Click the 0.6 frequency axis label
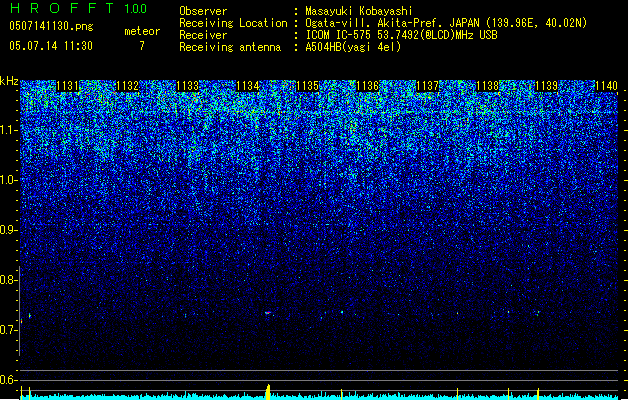629x400 pixels. [x=8, y=380]
